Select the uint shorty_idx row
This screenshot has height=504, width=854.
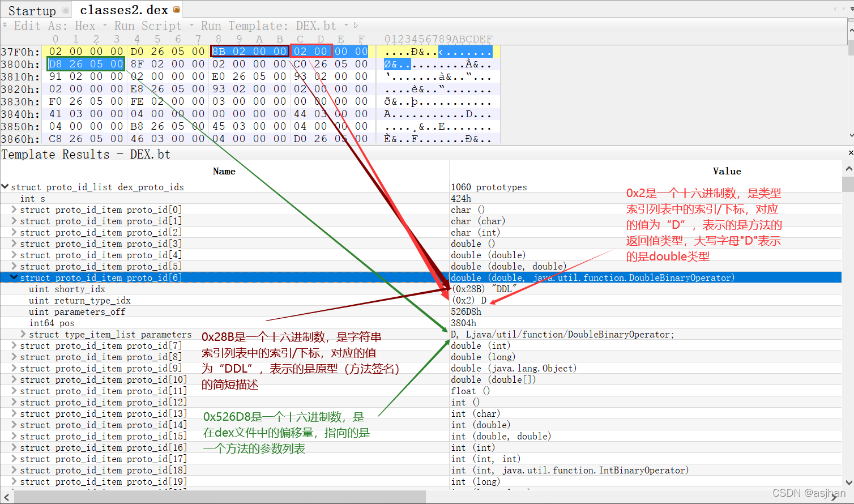421,289
